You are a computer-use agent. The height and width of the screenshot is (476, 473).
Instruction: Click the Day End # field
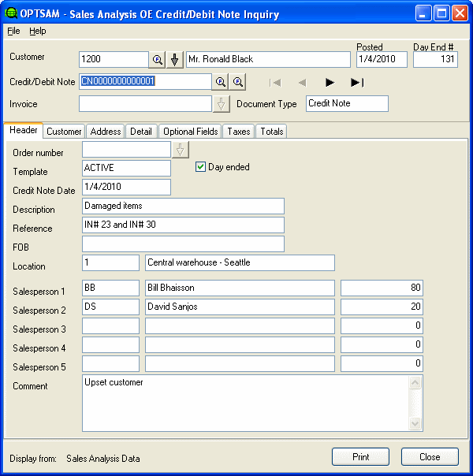[435, 60]
